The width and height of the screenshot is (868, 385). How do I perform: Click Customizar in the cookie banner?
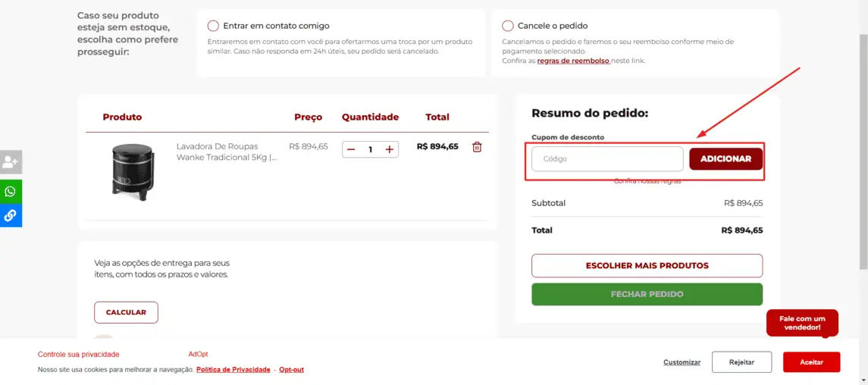pos(682,362)
